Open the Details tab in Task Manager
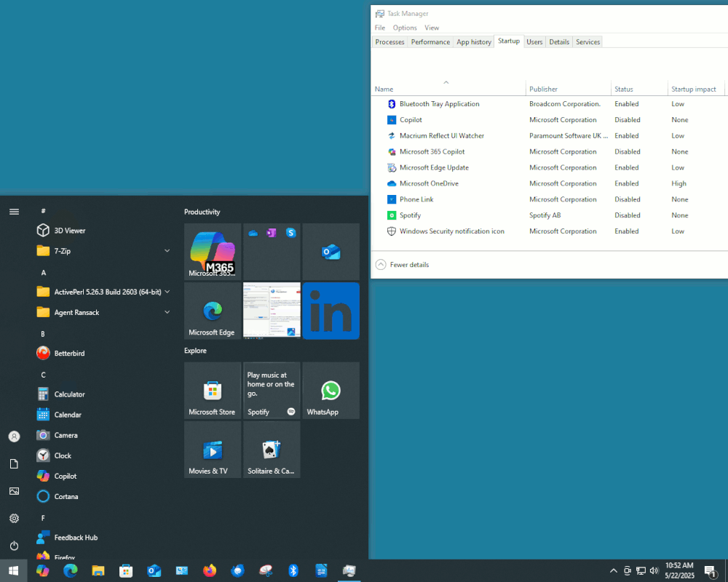This screenshot has height=582, width=728. tap(559, 41)
